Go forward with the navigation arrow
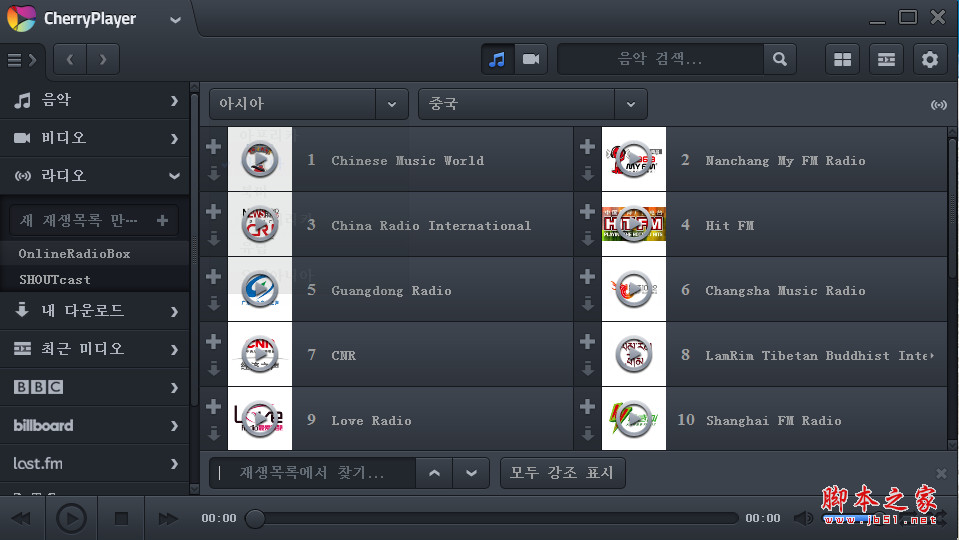This screenshot has width=959, height=540. [103, 59]
